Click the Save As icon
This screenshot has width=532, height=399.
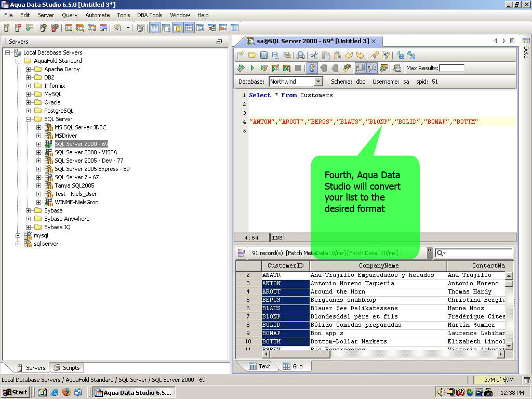coord(275,55)
